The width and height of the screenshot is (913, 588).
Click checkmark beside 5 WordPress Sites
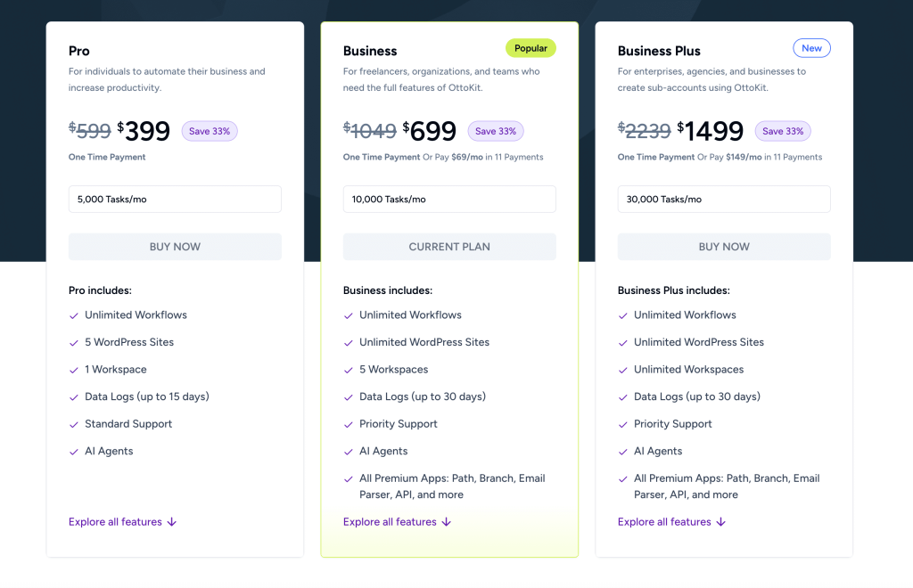(x=74, y=343)
